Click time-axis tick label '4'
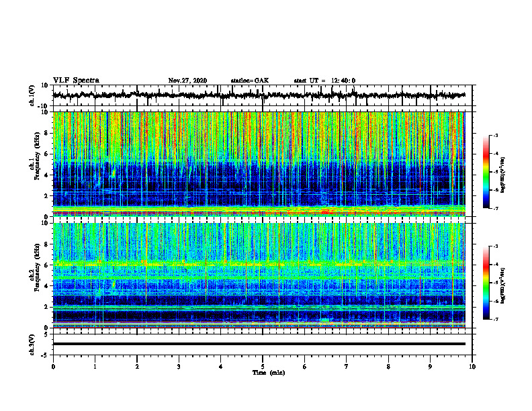The image size is (532, 411). tap(221, 367)
